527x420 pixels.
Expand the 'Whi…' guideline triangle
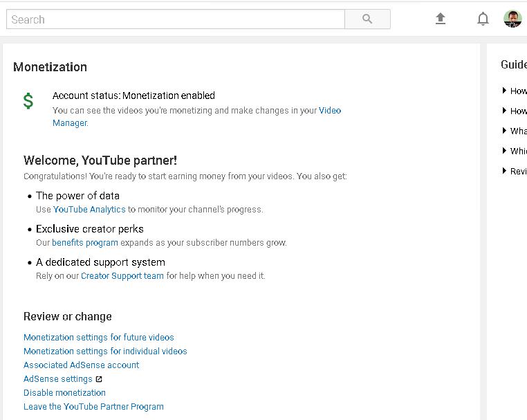coord(504,151)
